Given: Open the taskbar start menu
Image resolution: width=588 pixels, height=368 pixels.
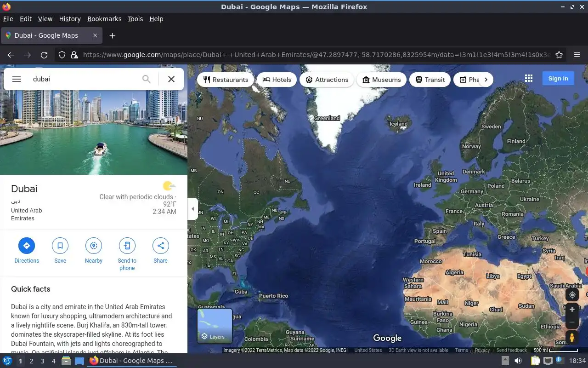Looking at the screenshot, I should point(7,361).
